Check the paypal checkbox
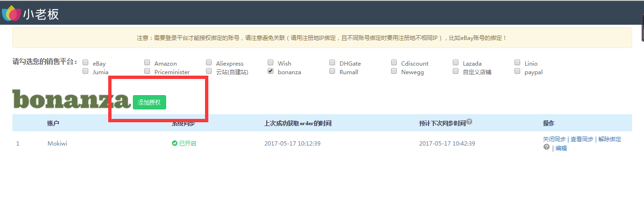The image size is (644, 215). click(517, 71)
